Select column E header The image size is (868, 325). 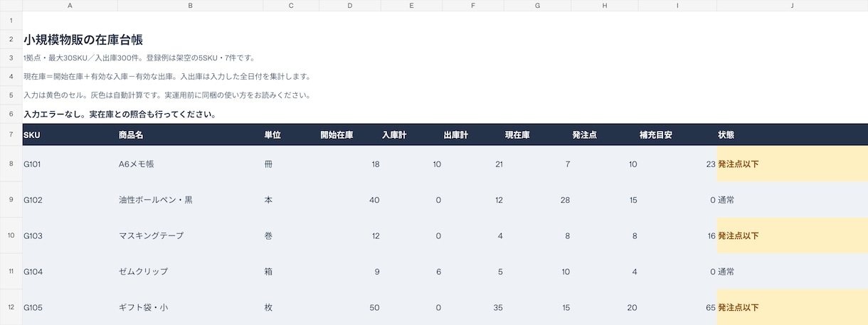[411, 6]
